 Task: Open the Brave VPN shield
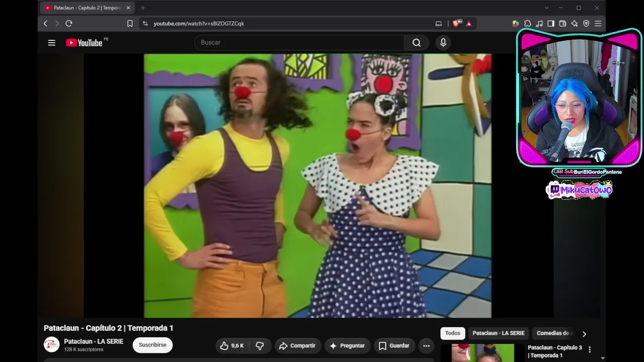click(586, 24)
